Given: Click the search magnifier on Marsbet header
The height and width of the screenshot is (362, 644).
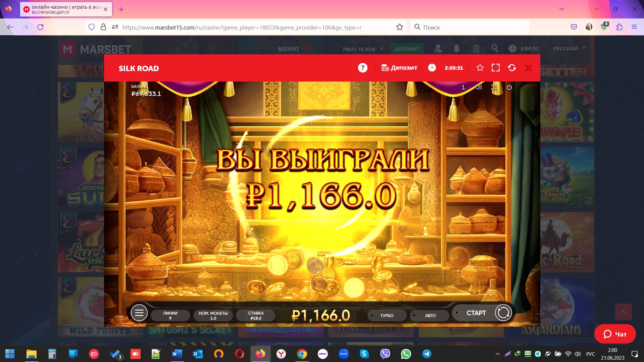Looking at the screenshot, I should pyautogui.click(x=494, y=49).
